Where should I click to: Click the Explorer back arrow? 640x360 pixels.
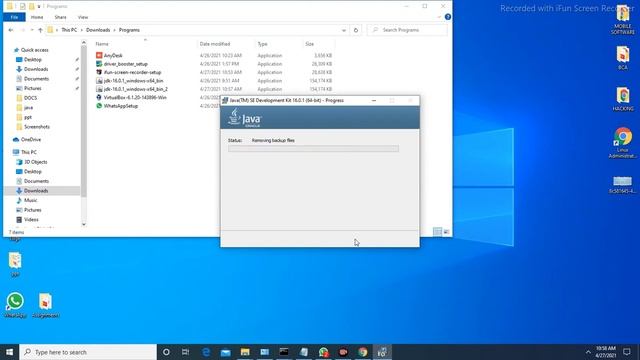click(11, 30)
